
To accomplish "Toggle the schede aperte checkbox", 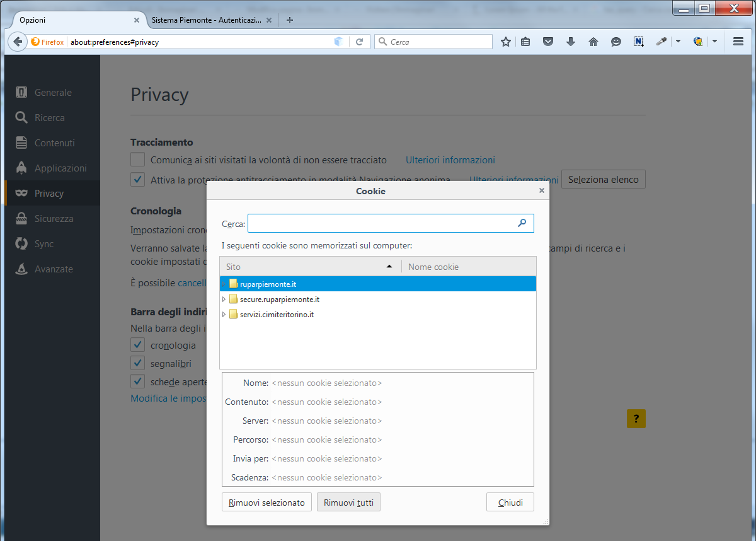I will 137,381.
